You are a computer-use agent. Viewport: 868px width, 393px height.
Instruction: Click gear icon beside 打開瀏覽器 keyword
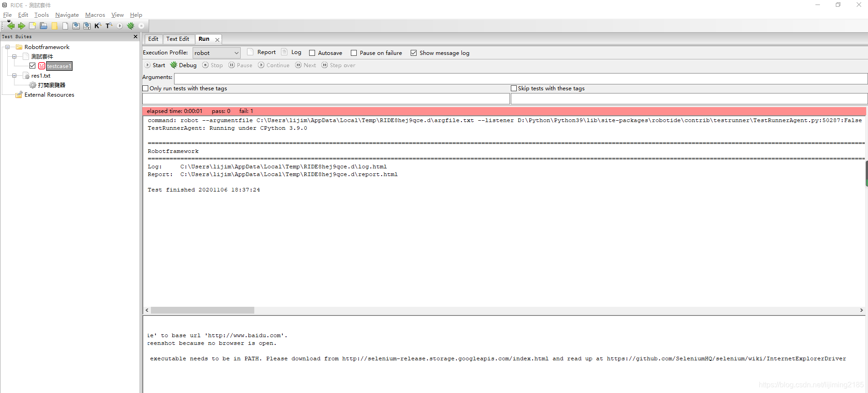pos(33,85)
